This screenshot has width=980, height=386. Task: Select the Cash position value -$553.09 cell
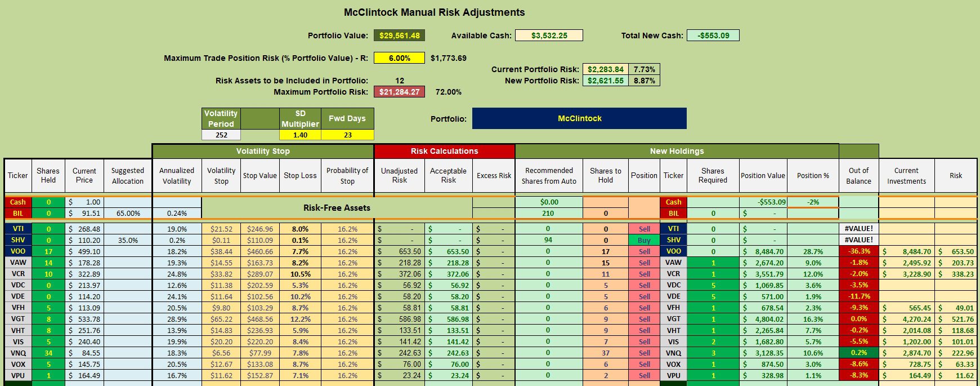point(763,202)
